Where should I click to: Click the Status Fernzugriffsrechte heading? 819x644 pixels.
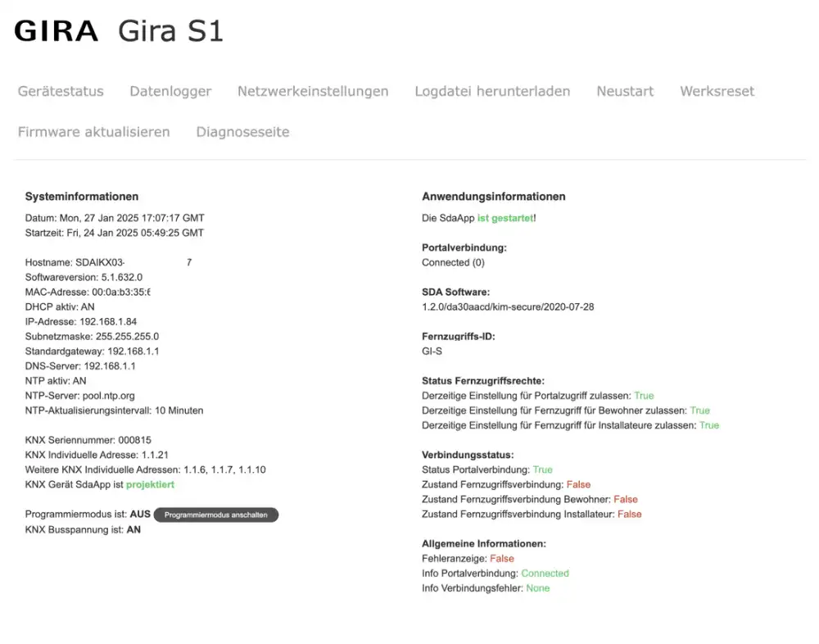[x=483, y=381]
